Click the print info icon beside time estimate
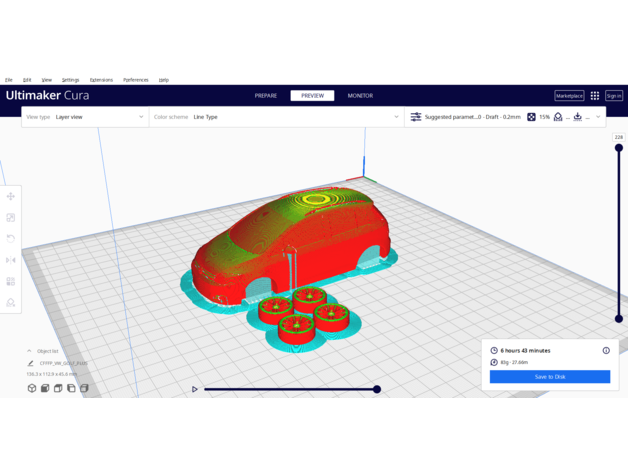Image resolution: width=628 pixels, height=472 pixels. pyautogui.click(x=606, y=351)
